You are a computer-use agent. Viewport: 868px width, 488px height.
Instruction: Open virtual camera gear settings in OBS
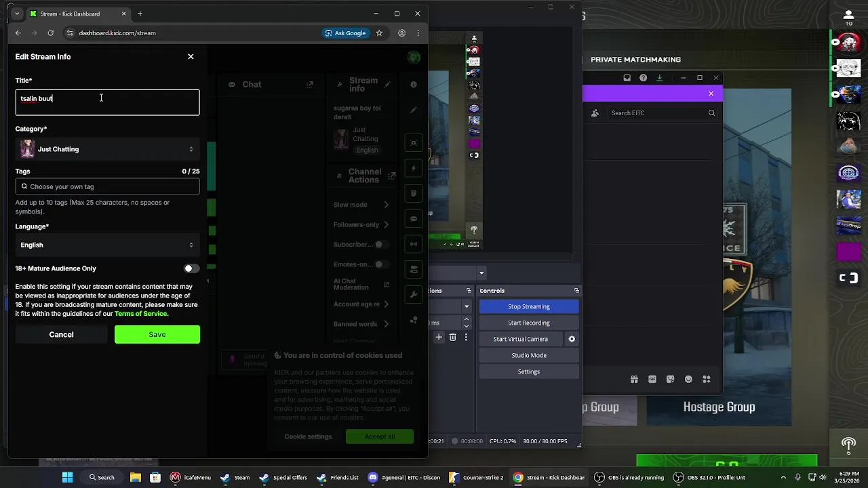pos(572,339)
